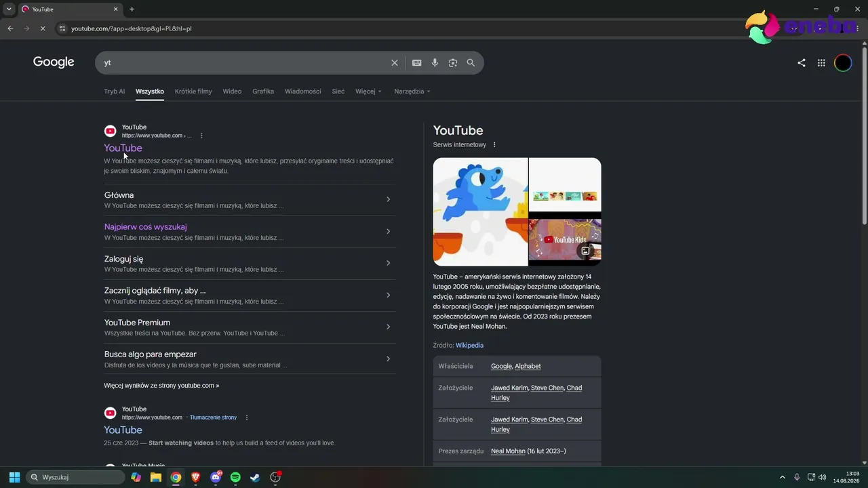Expand the chevron on 'Zacznij oglądać filmy, aby'
Image resolution: width=868 pixels, height=488 pixels.
[388, 295]
